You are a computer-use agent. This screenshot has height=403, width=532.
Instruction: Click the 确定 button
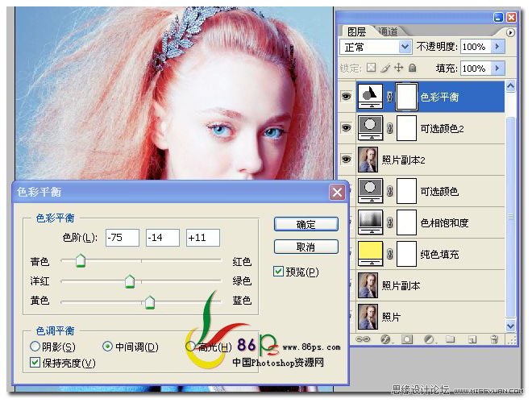(306, 224)
